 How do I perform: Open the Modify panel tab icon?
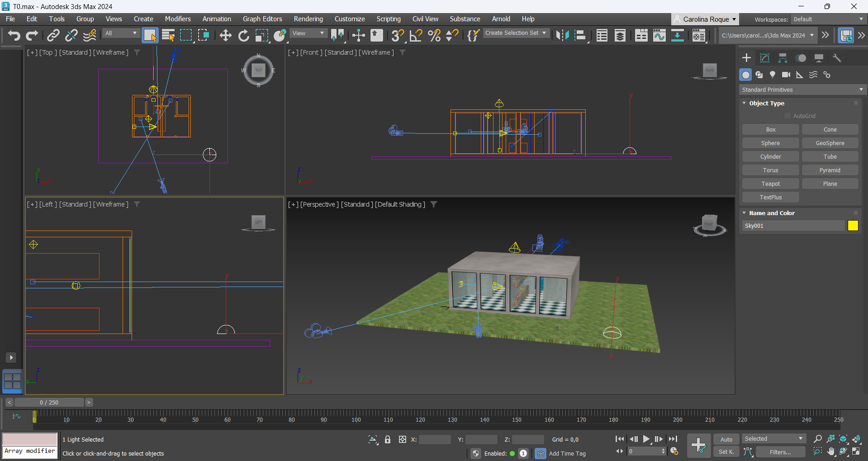click(764, 58)
